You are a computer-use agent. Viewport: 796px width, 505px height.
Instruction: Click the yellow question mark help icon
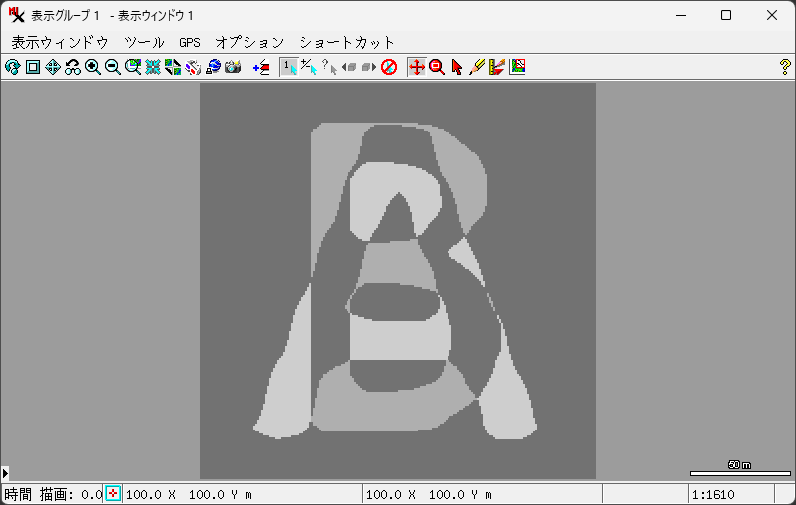(x=785, y=67)
